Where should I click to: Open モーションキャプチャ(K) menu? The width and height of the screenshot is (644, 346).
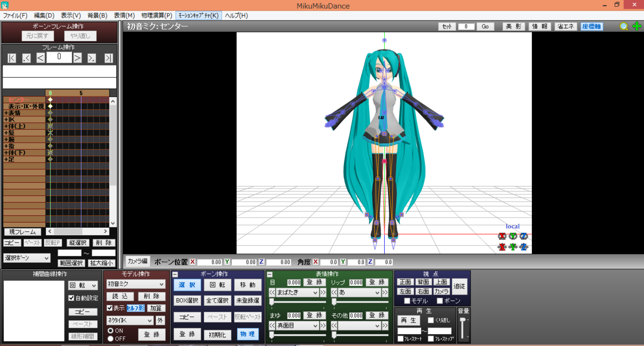pyautogui.click(x=198, y=16)
